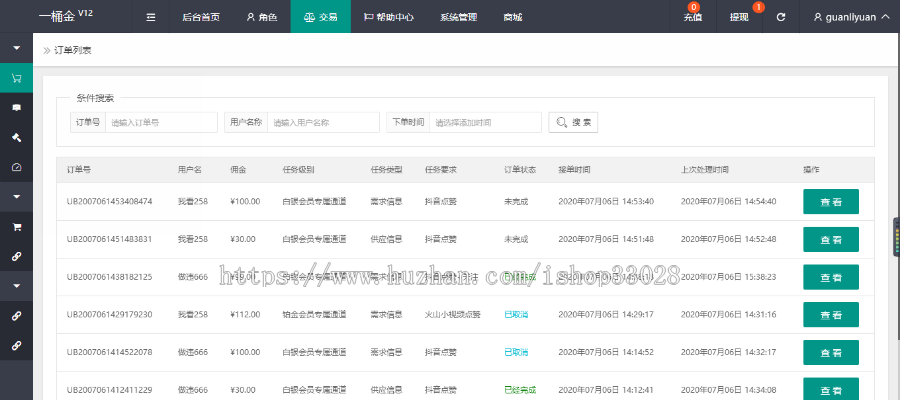Click the refresh icon in top bar
Image resolution: width=900 pixels, height=400 pixels.
(781, 17)
